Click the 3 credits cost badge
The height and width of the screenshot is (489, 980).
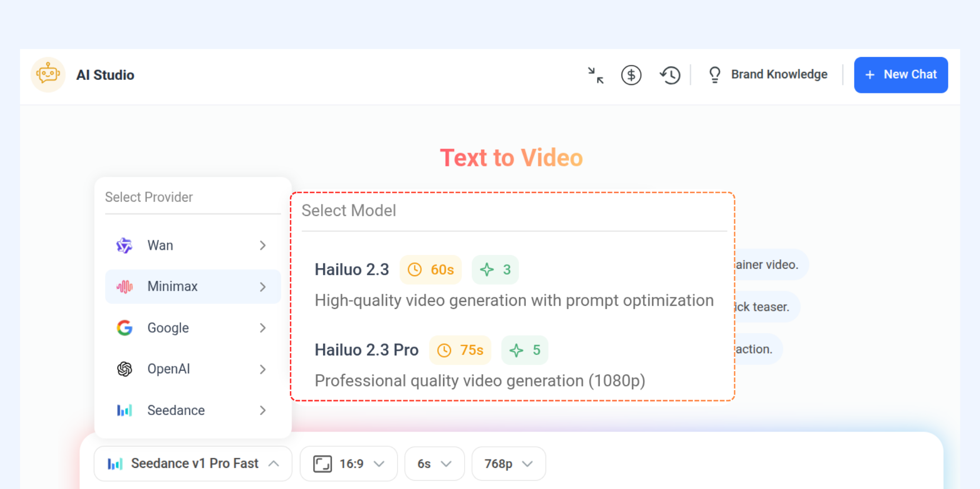(495, 270)
